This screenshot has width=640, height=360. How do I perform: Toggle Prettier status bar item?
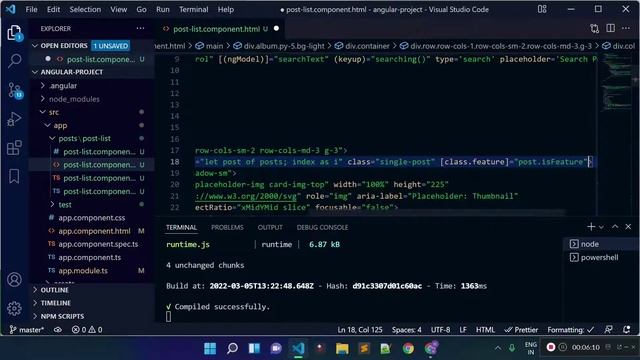pos(521,330)
